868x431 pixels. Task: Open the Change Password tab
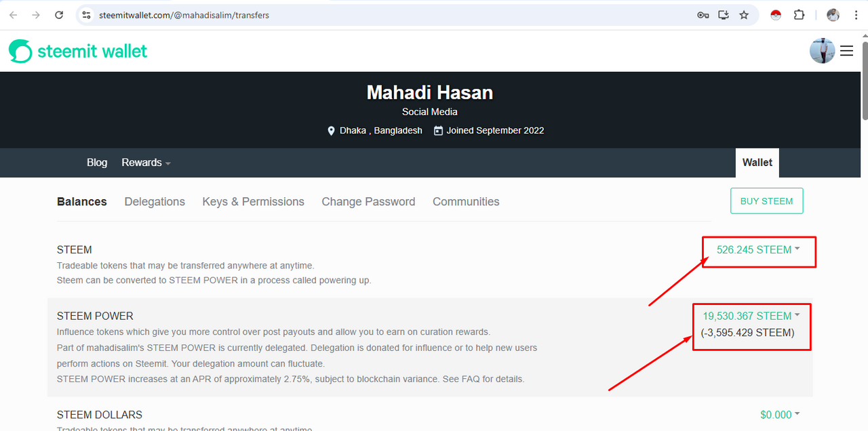click(x=368, y=202)
